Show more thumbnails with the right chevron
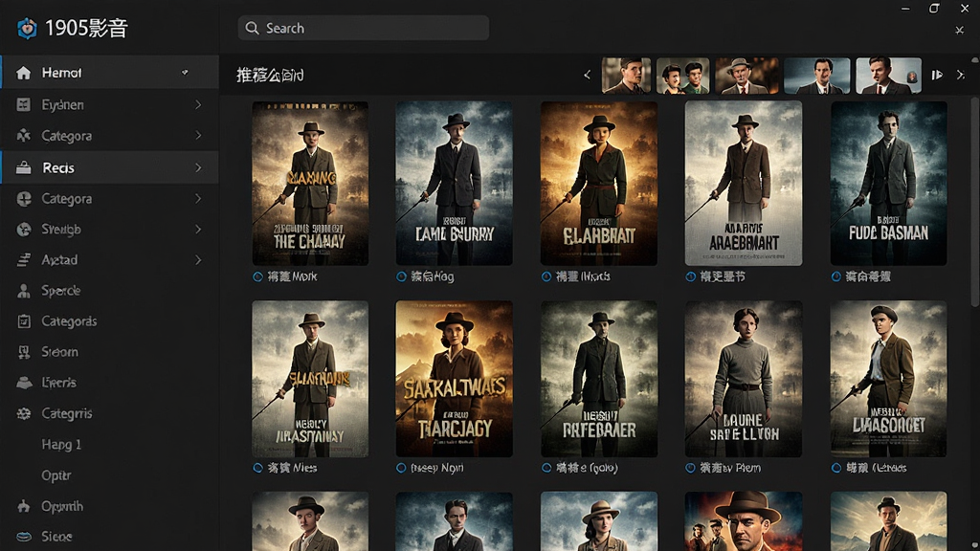The image size is (980, 551). click(961, 75)
